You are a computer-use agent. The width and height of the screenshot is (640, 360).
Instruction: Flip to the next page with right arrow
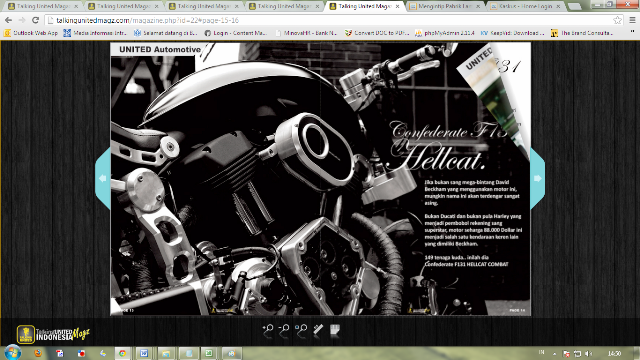pos(538,178)
